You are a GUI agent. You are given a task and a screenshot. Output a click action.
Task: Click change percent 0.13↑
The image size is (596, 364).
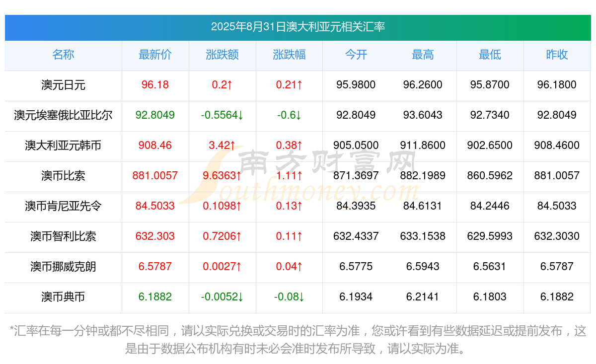[289, 206]
